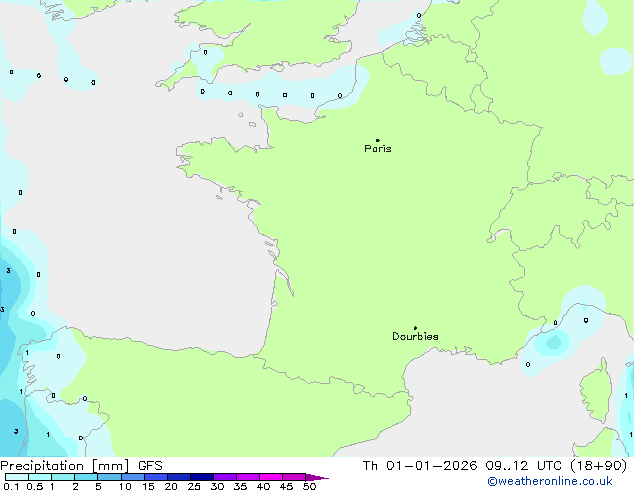Pick the legend swatch between 20 and 25

179,477
